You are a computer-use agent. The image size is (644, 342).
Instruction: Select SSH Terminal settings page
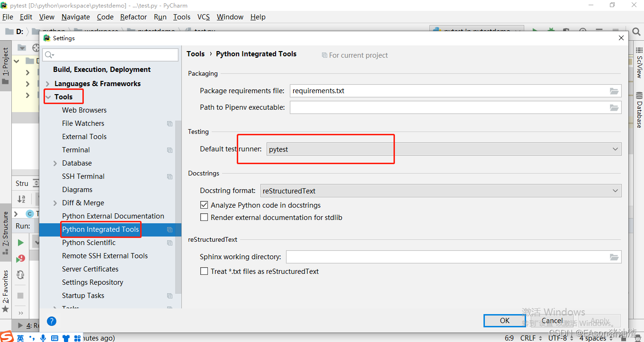coord(83,176)
